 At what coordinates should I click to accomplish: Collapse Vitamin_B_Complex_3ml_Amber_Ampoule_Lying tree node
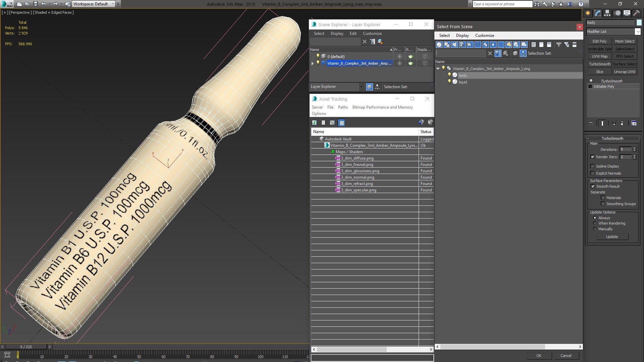click(438, 69)
